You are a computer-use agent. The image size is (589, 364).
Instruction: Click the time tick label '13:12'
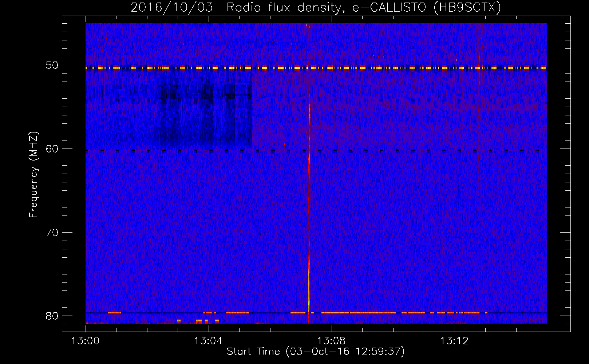tap(454, 341)
